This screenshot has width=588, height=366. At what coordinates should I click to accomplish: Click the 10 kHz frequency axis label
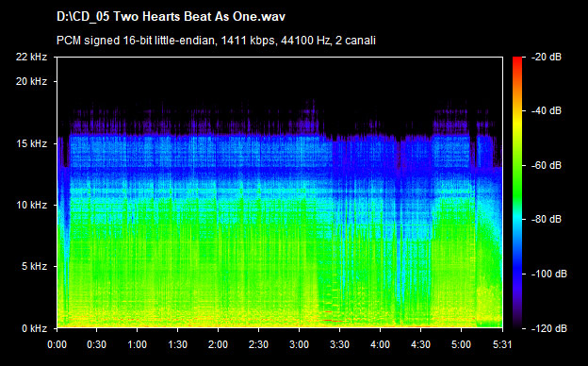(x=31, y=205)
